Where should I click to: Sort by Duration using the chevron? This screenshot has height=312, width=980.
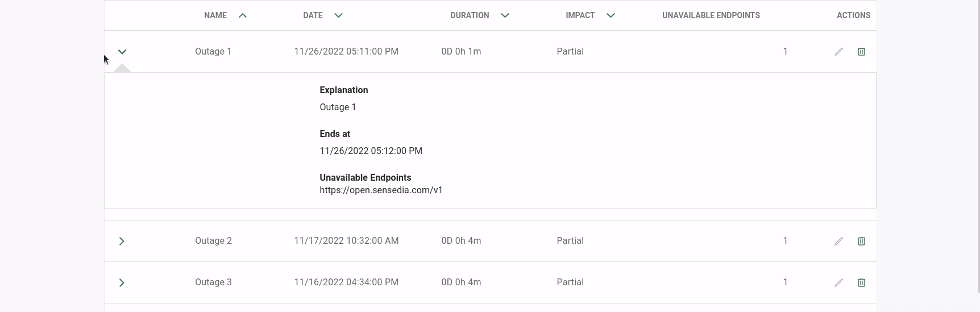505,15
